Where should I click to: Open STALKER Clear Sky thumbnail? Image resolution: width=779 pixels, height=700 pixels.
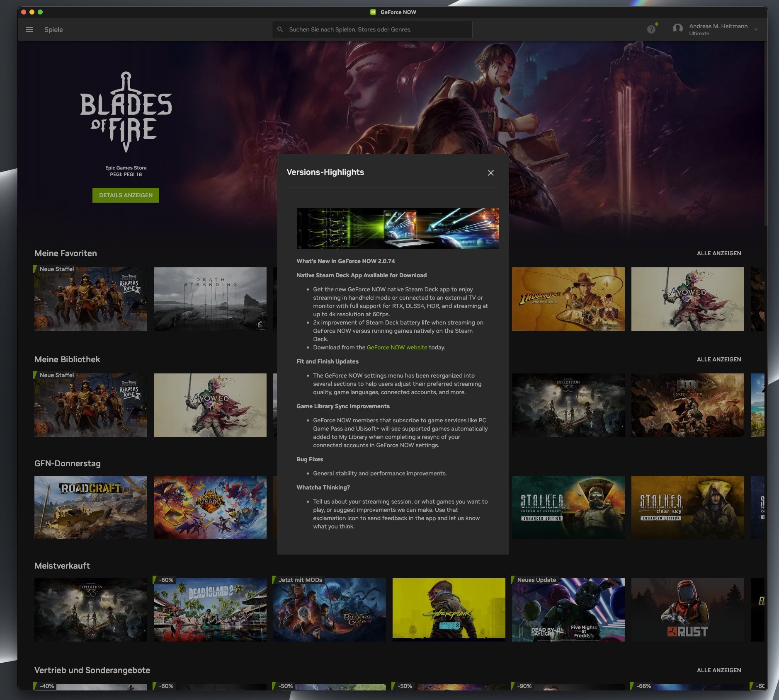tap(688, 507)
